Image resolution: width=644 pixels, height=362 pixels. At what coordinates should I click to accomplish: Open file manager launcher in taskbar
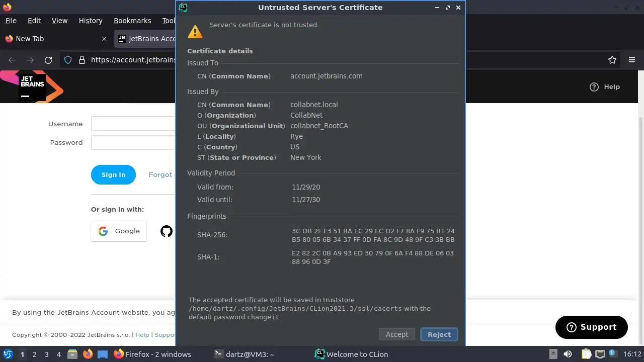[72, 354]
